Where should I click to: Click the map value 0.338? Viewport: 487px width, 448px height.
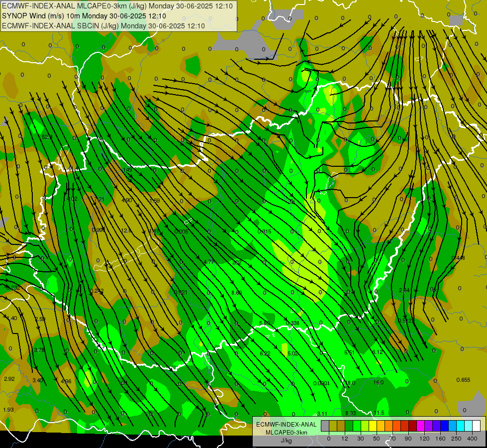292,323
